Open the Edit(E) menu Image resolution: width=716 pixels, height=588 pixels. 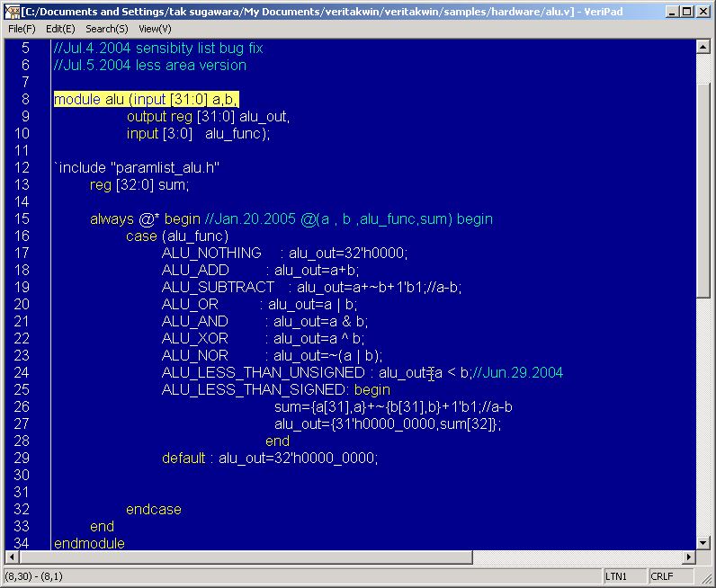tap(60, 29)
